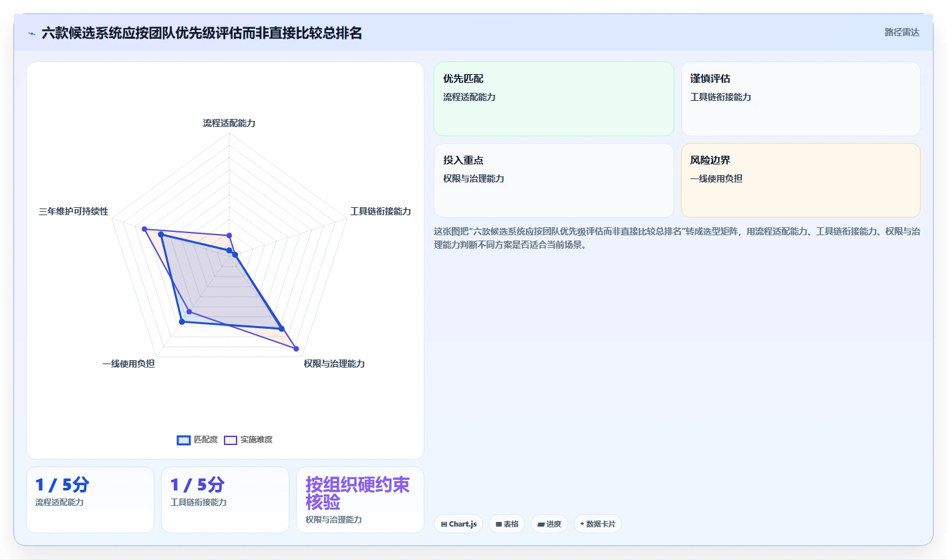This screenshot has width=947, height=560.
Task: Click the 流程适配能力 axis label on radar
Action: [x=229, y=123]
